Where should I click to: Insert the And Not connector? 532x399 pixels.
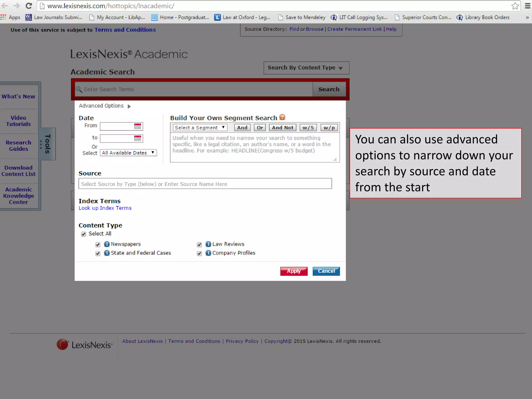click(283, 128)
